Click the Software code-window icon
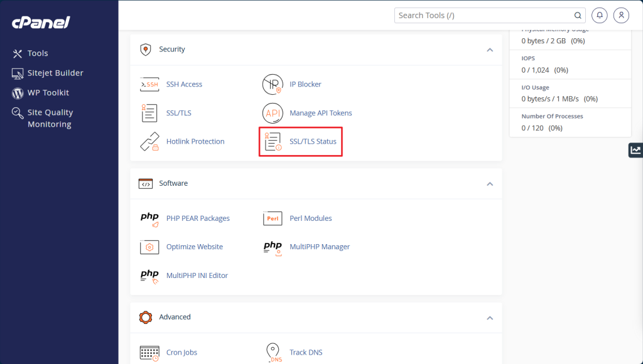The width and height of the screenshot is (643, 364). click(x=146, y=184)
